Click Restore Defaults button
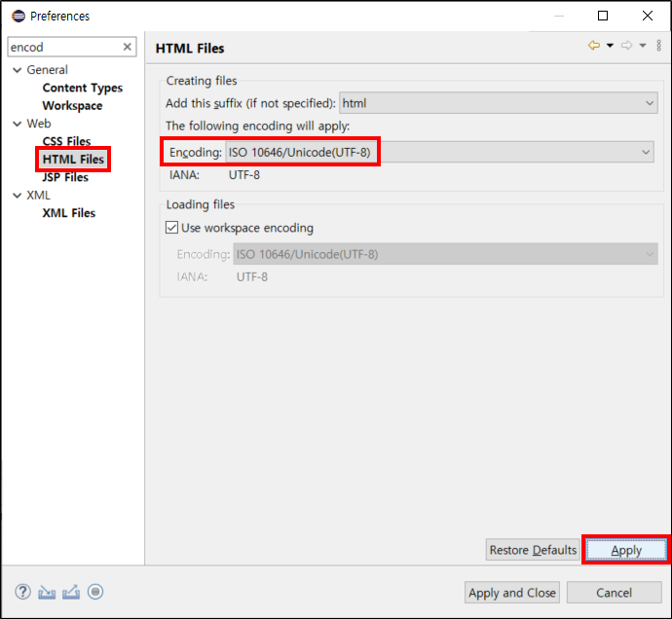 pos(533,550)
